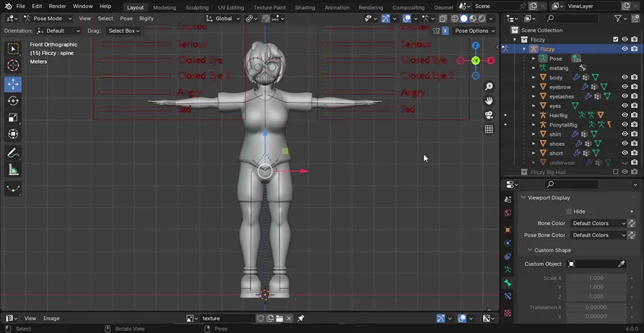Click the Blender logo menu icon
The height and width of the screenshot is (333, 644).
(8, 6)
